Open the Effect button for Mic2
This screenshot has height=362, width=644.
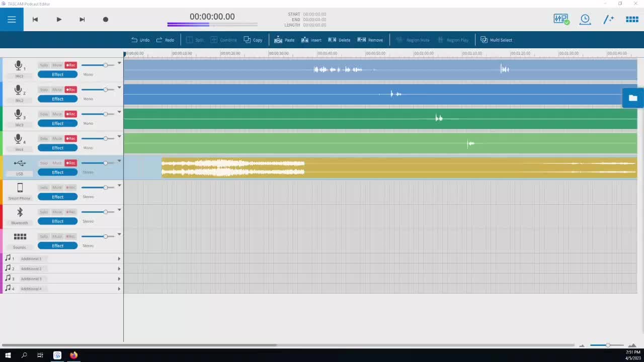click(58, 99)
